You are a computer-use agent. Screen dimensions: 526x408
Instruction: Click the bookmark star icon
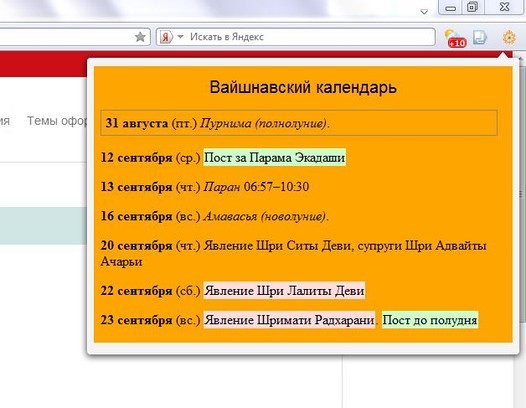point(140,37)
